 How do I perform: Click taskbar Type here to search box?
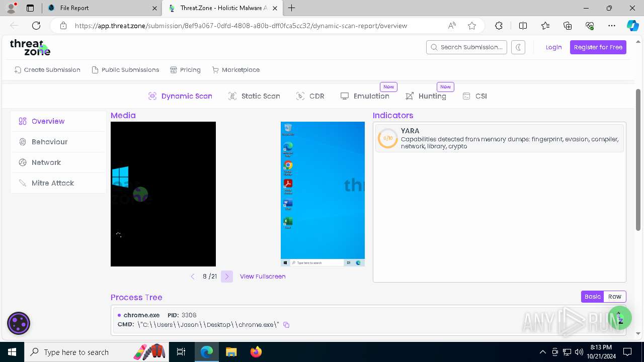[96, 352]
